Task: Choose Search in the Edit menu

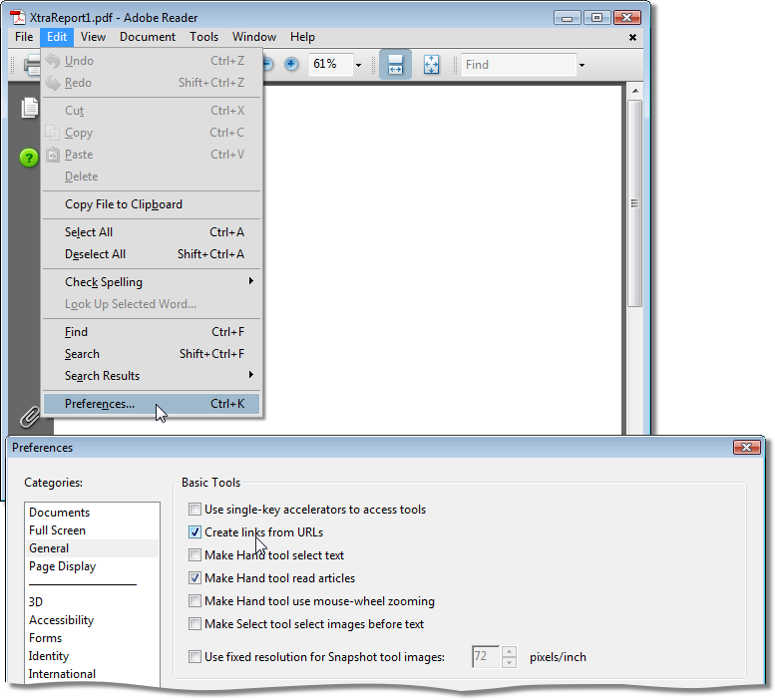Action: pyautogui.click(x=152, y=354)
